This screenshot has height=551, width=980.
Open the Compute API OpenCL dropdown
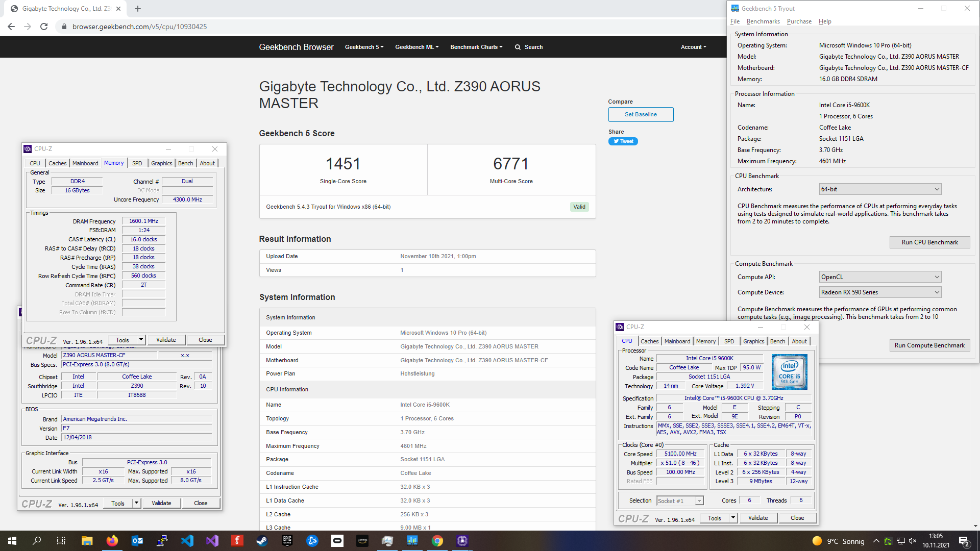pyautogui.click(x=880, y=277)
